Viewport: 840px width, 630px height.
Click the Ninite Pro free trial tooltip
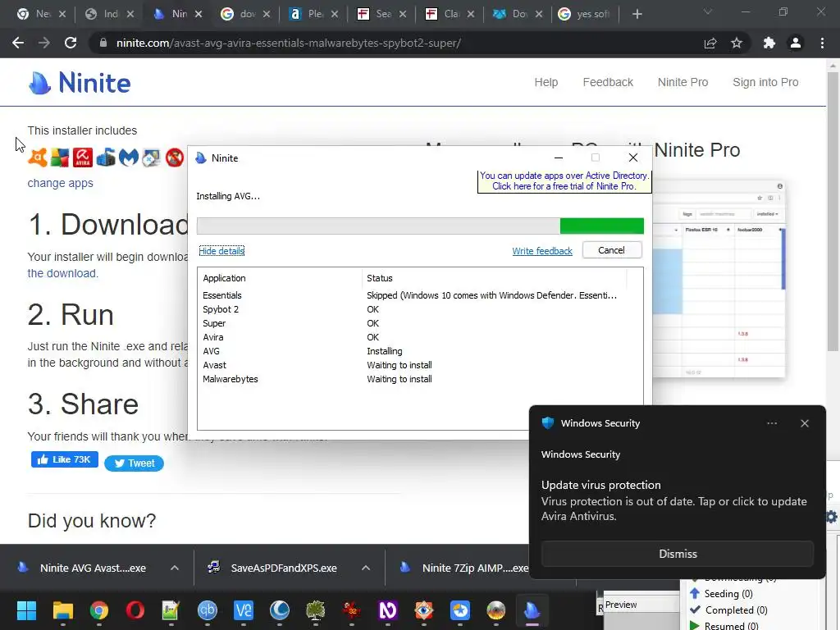[x=564, y=181]
